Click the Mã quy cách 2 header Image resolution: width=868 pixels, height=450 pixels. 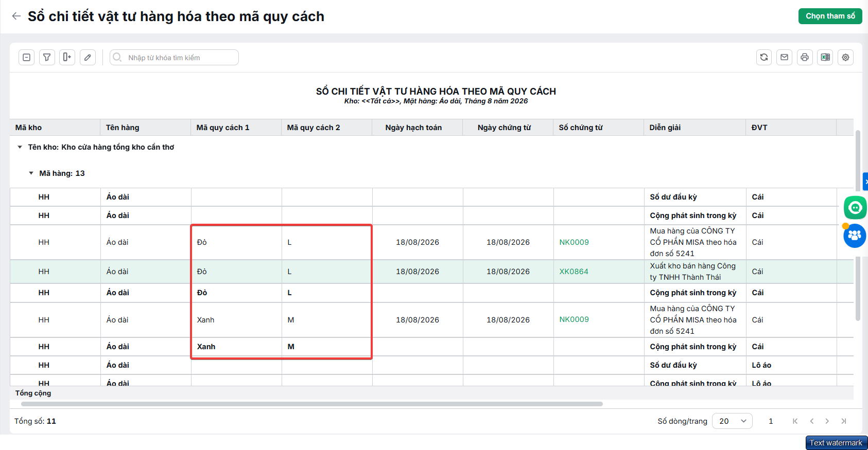click(x=326, y=128)
